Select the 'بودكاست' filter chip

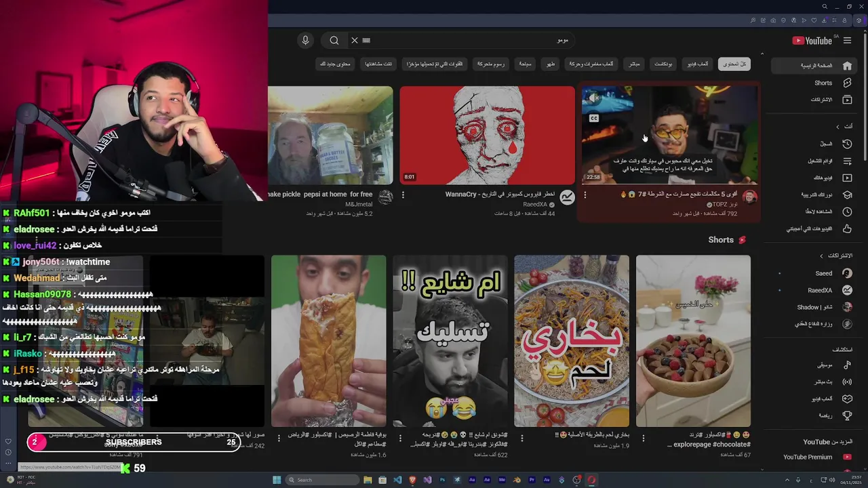663,64
